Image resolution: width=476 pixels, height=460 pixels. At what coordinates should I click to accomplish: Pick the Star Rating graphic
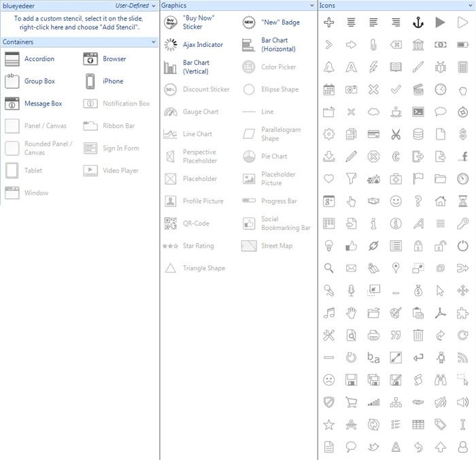[x=188, y=246]
